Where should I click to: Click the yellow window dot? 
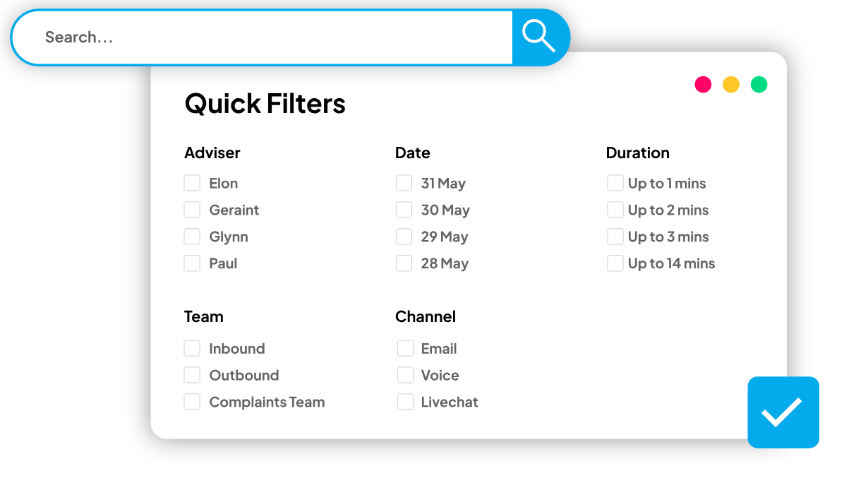click(x=731, y=85)
